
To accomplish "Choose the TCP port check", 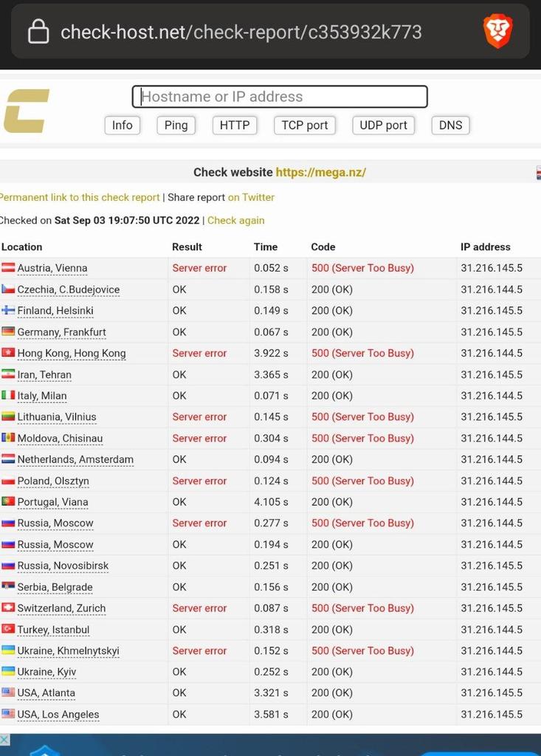I will click(x=305, y=126).
